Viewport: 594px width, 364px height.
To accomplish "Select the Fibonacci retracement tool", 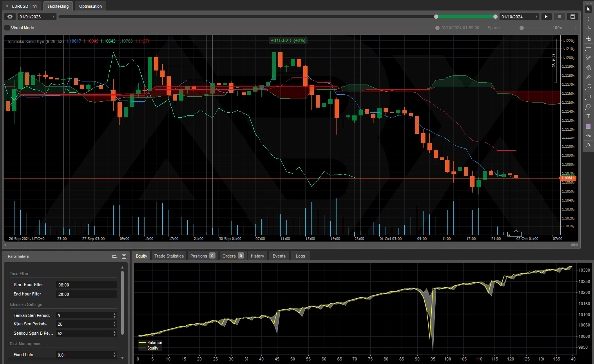I will (x=588, y=87).
